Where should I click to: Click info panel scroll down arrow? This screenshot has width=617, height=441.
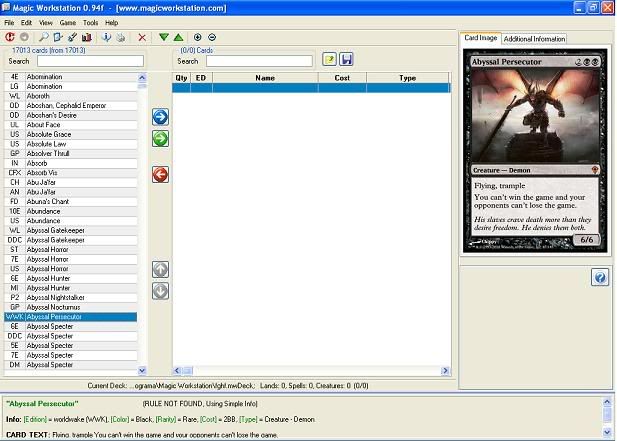(607, 432)
